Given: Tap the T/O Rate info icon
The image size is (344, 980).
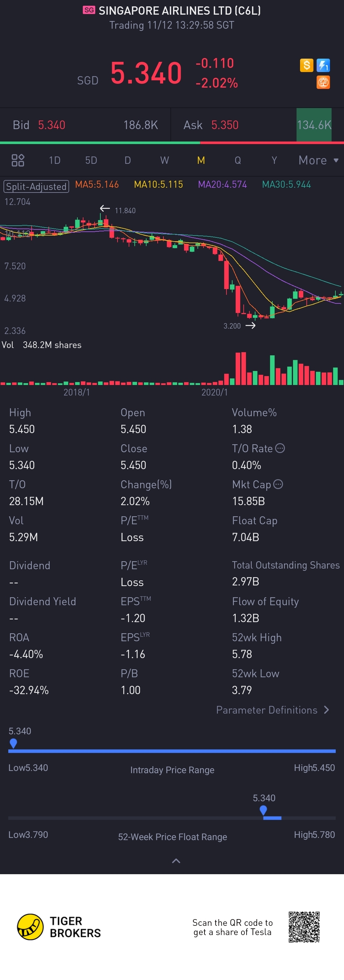Looking at the screenshot, I should pos(280,448).
